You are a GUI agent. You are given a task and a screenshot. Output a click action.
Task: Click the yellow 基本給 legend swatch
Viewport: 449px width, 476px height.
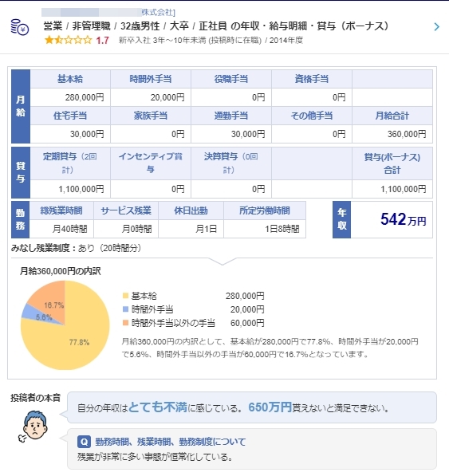[x=125, y=296]
